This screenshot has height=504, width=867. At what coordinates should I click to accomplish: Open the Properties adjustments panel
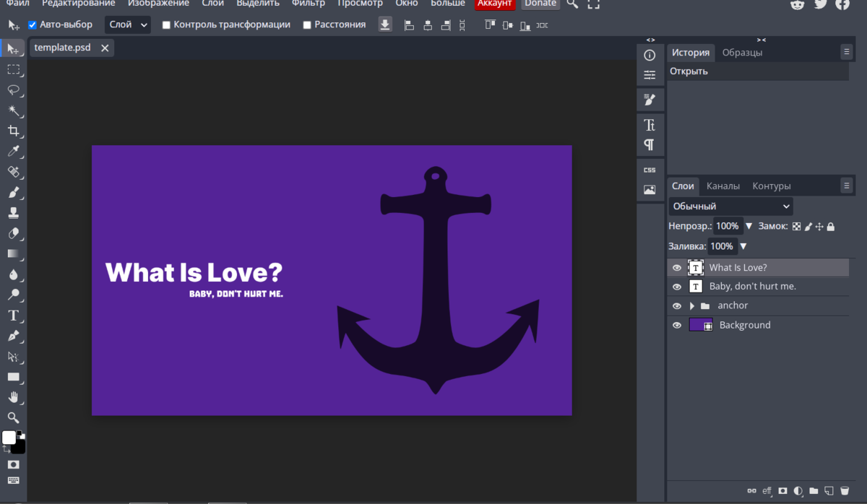(650, 74)
